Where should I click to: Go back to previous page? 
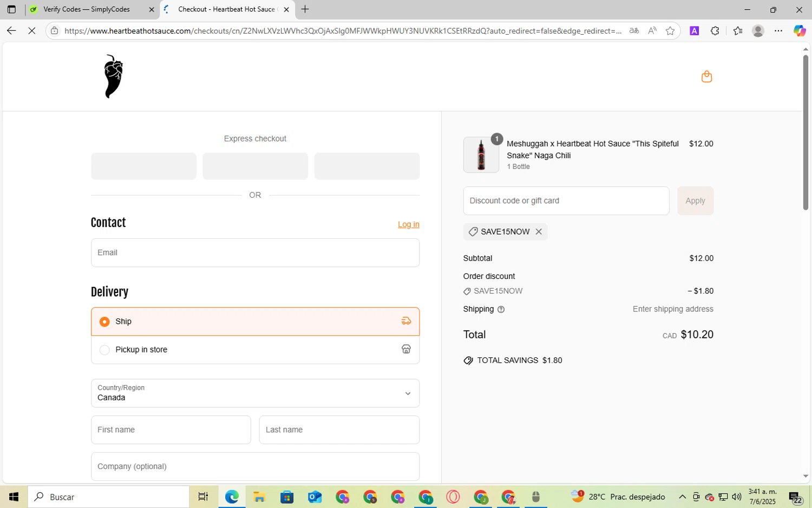coord(11,31)
